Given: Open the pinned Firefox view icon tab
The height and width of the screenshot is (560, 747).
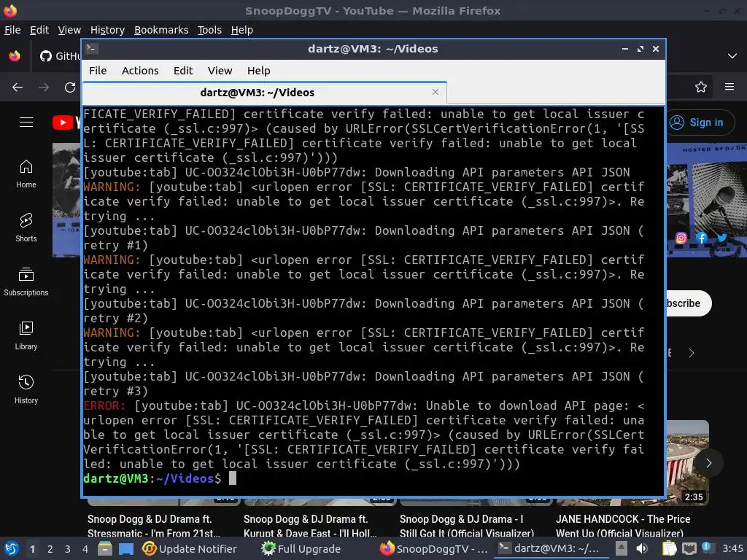Looking at the screenshot, I should point(15,56).
